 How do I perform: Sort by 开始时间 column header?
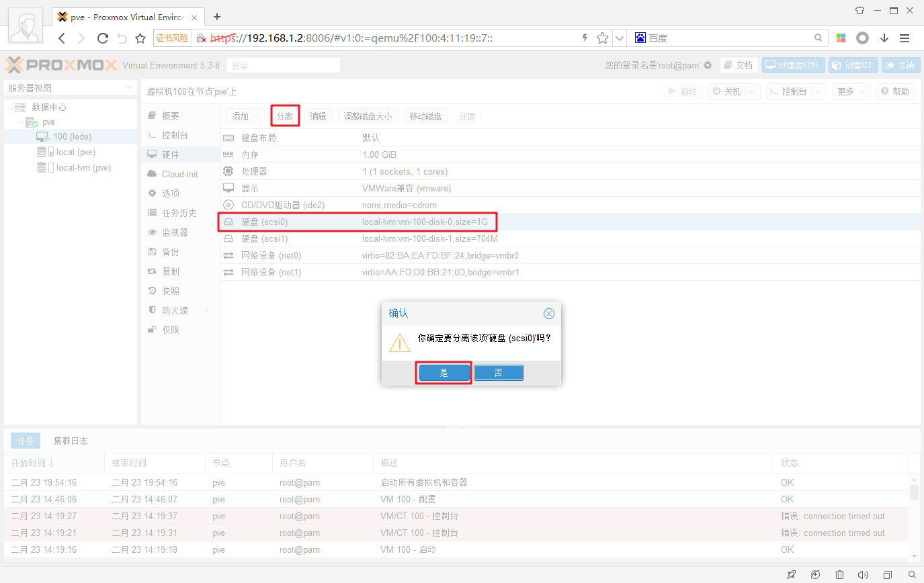click(x=54, y=463)
